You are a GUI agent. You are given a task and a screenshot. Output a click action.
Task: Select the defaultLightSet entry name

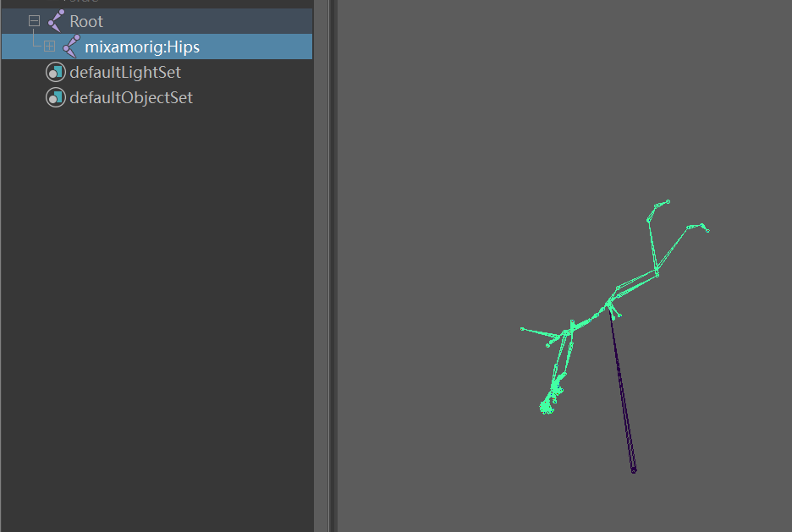pyautogui.click(x=125, y=72)
